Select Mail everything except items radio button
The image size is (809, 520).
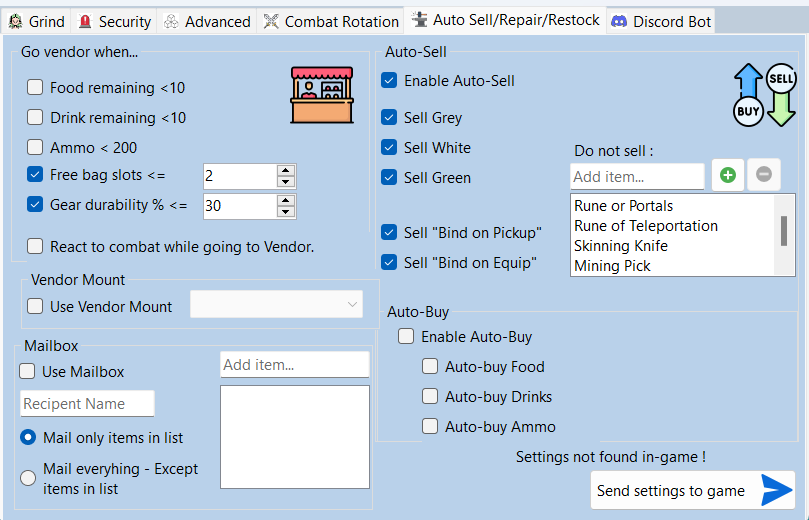pos(28,478)
